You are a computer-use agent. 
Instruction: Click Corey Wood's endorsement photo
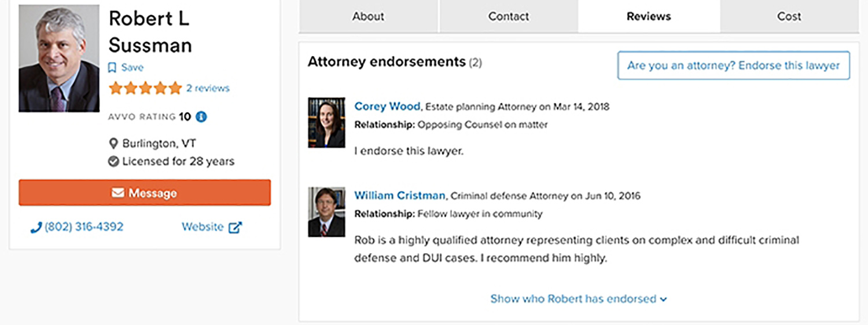[326, 122]
